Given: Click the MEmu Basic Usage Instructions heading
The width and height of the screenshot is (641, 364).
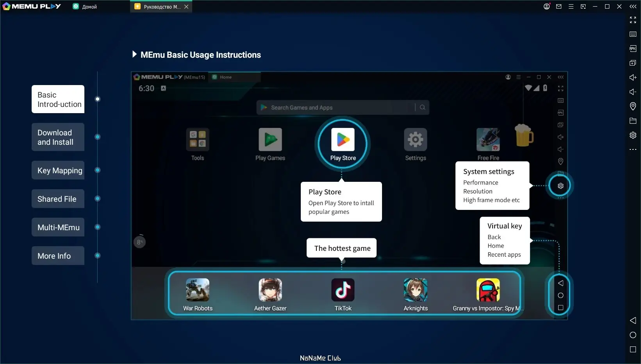Looking at the screenshot, I should (x=201, y=55).
